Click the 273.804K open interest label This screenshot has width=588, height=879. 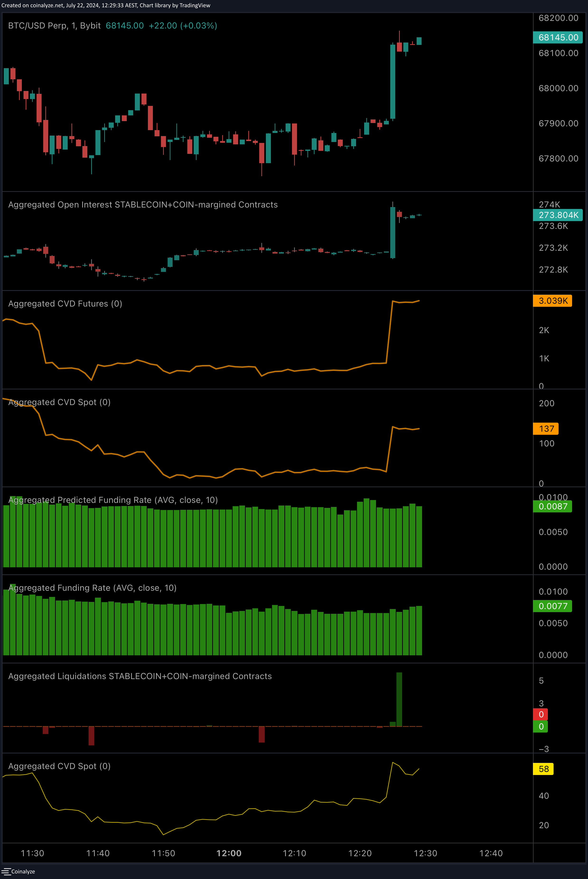(558, 215)
